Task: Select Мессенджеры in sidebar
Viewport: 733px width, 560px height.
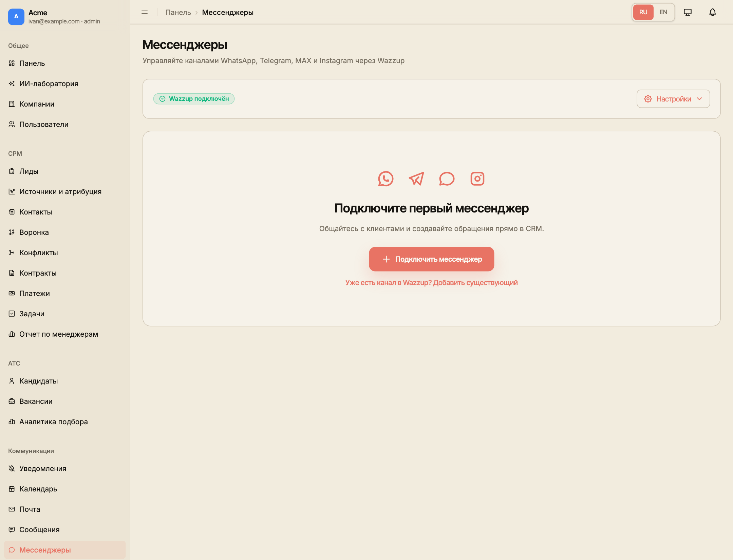Action: (65, 550)
